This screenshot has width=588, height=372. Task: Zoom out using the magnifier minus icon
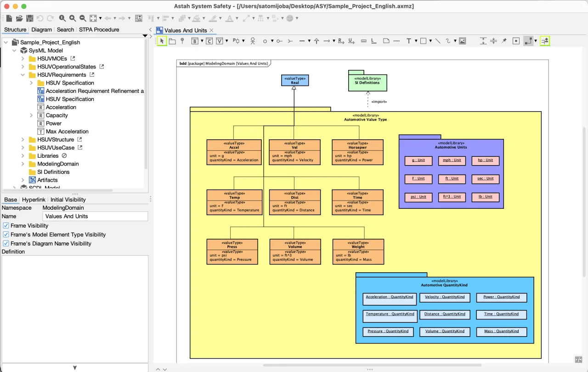tap(83, 18)
